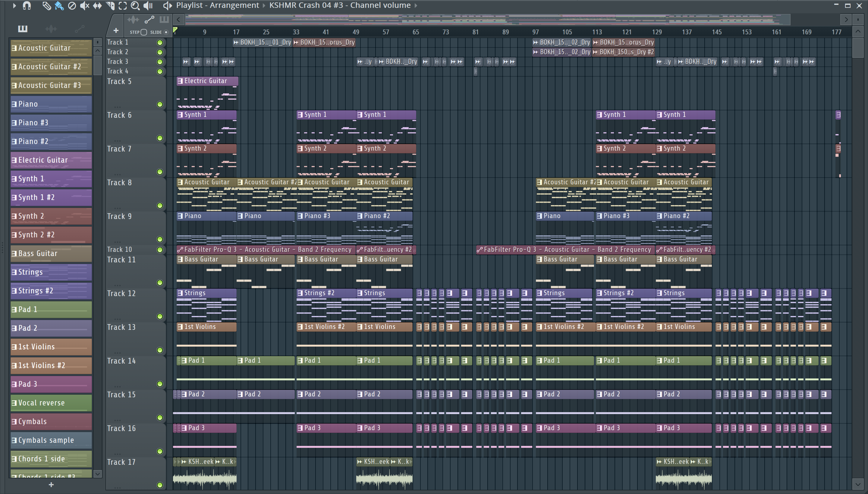
Task: Click picker panel scroll-up arrow
Action: 97,51
